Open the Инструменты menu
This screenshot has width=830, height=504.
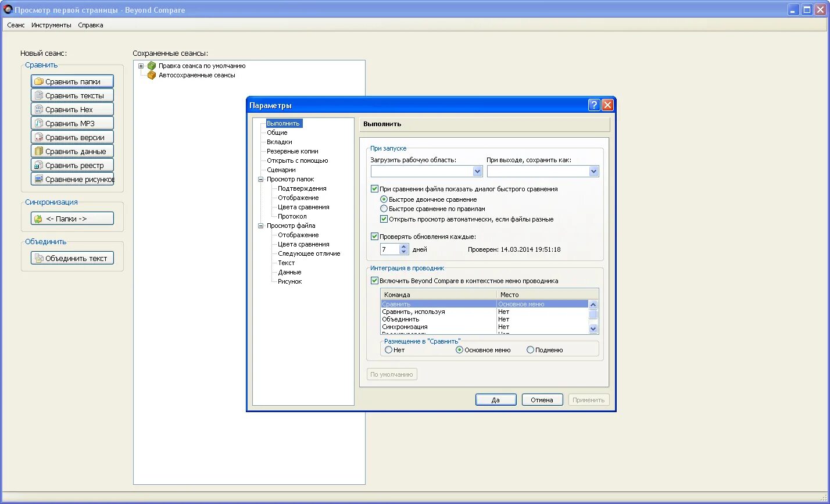pyautogui.click(x=52, y=25)
